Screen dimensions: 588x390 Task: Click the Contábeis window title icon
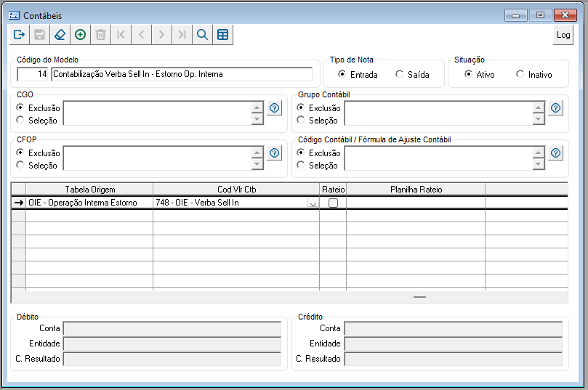[14, 15]
